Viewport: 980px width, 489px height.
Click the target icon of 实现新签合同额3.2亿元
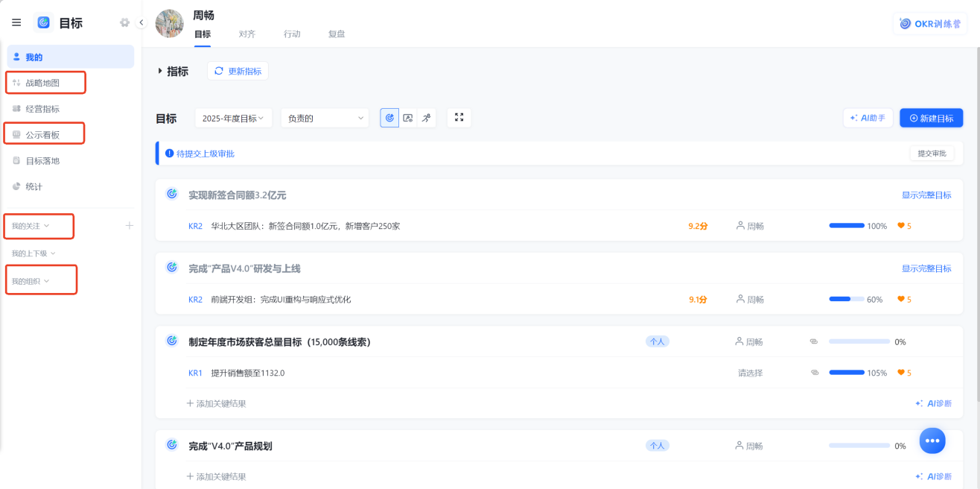click(x=172, y=194)
